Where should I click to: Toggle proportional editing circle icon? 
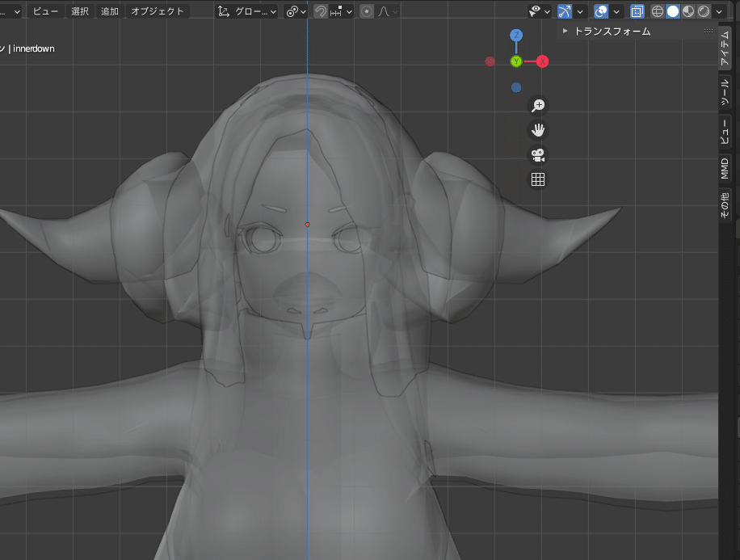pos(366,11)
